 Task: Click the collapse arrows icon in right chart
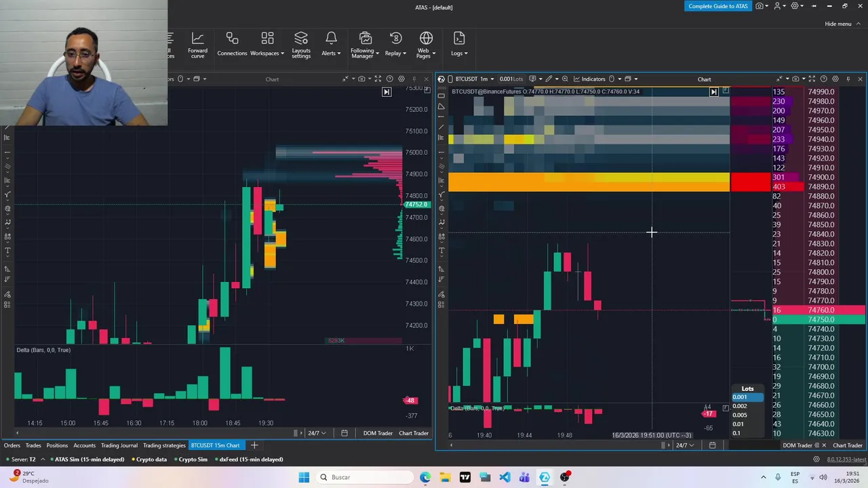pyautogui.click(x=780, y=79)
